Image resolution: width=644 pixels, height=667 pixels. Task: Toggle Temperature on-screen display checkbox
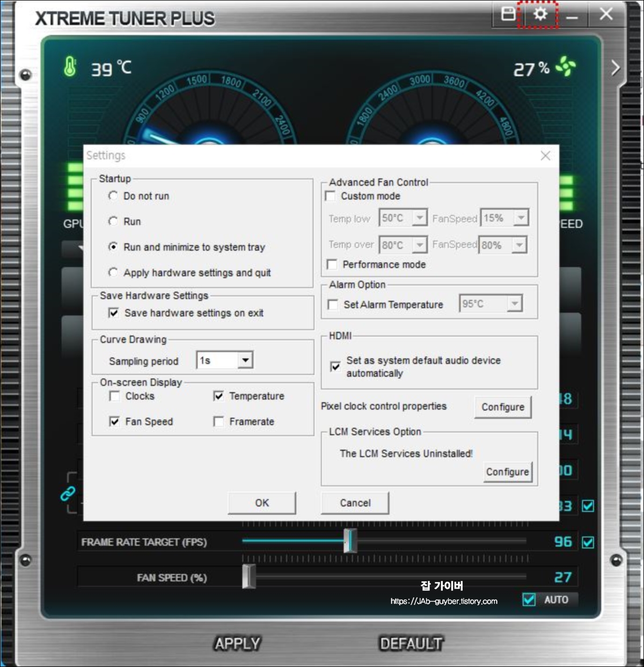pos(218,396)
